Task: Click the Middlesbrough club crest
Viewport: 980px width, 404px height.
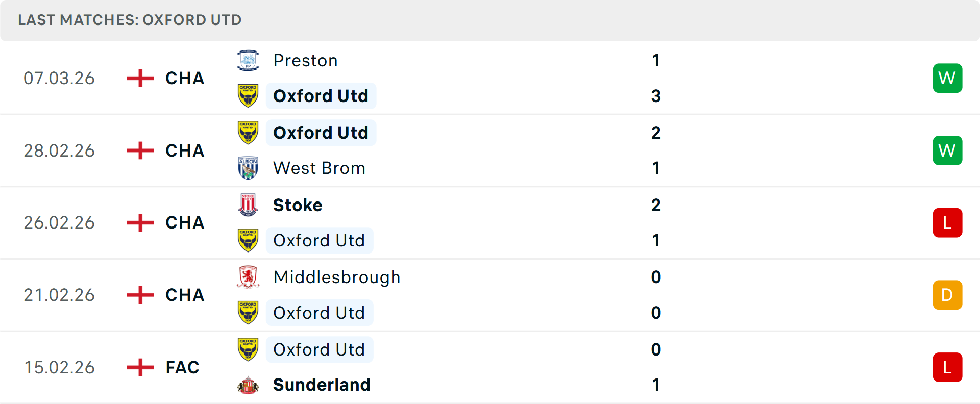Action: 248,277
